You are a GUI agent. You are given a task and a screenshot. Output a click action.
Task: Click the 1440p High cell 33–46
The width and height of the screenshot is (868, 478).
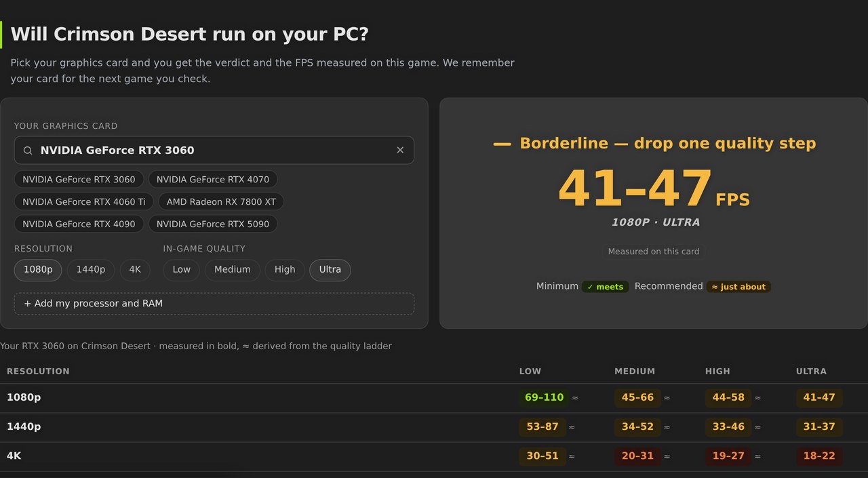[x=728, y=427]
